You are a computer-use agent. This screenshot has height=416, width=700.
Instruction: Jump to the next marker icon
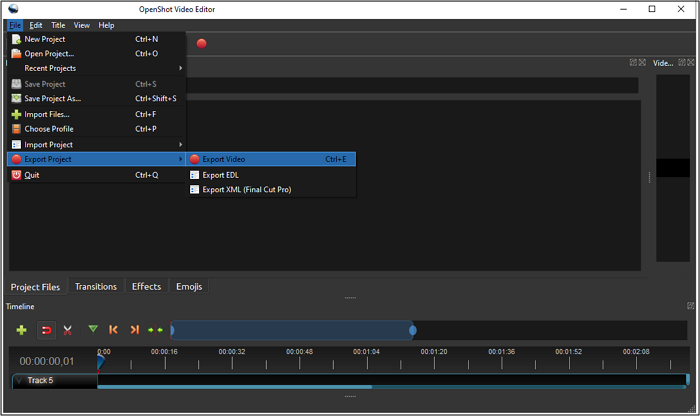click(x=135, y=329)
